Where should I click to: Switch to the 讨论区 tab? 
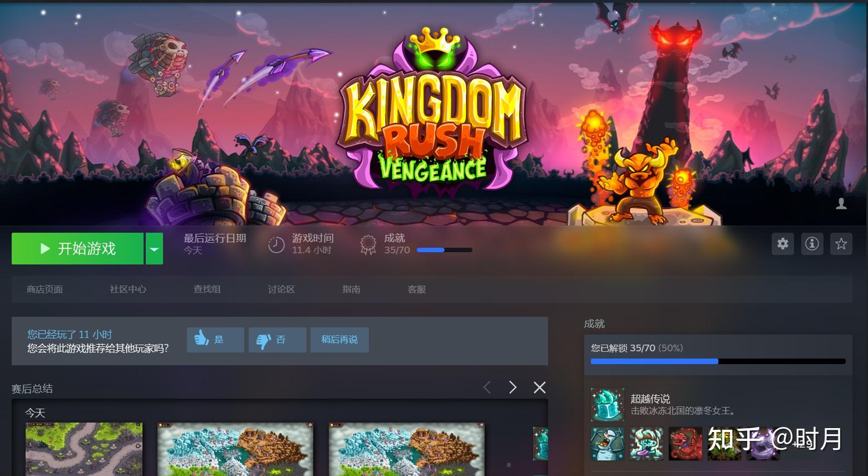(x=282, y=289)
